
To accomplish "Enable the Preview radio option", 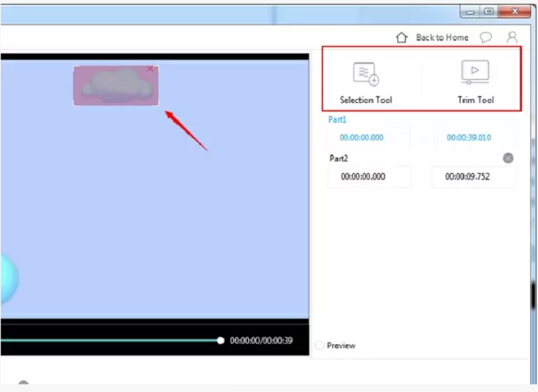I will coord(320,345).
